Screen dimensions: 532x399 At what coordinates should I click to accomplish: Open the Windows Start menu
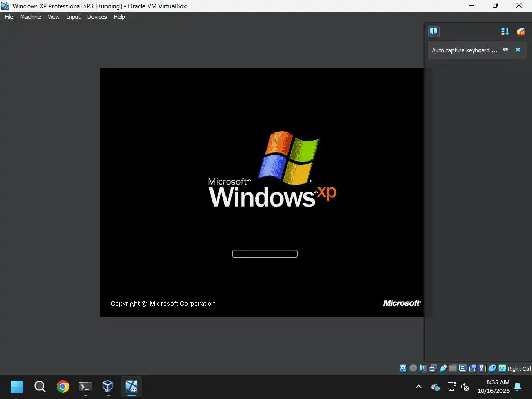coord(17,387)
